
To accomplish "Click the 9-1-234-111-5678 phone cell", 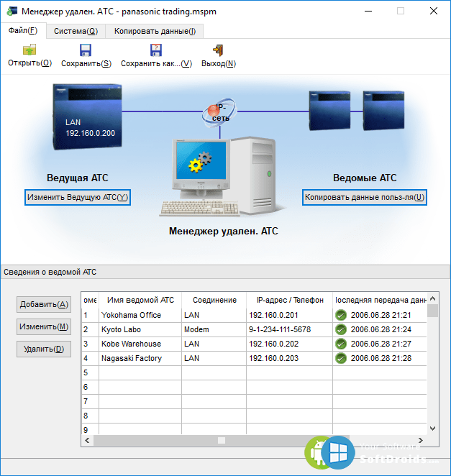I will coord(290,329).
